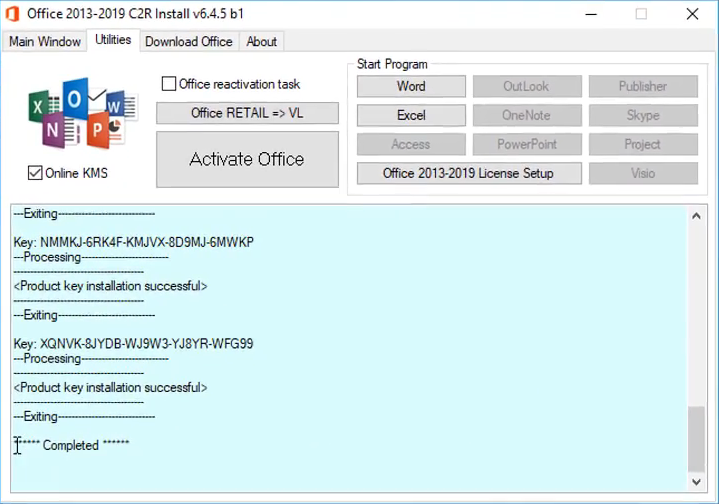This screenshot has height=504, width=719.
Task: Click the disabled PowerPoint button
Action: click(527, 144)
